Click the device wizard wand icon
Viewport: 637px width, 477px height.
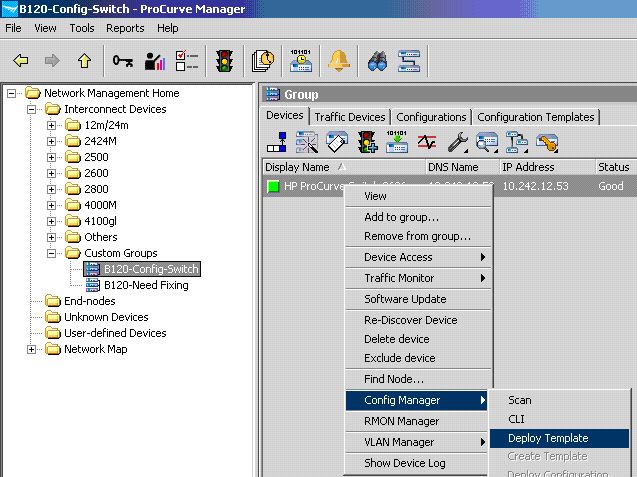tap(307, 142)
